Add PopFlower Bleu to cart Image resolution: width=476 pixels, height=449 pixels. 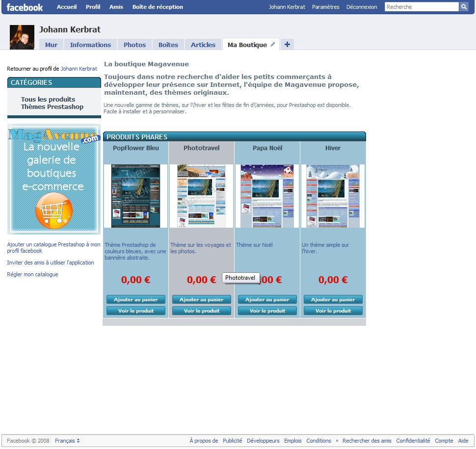click(136, 299)
